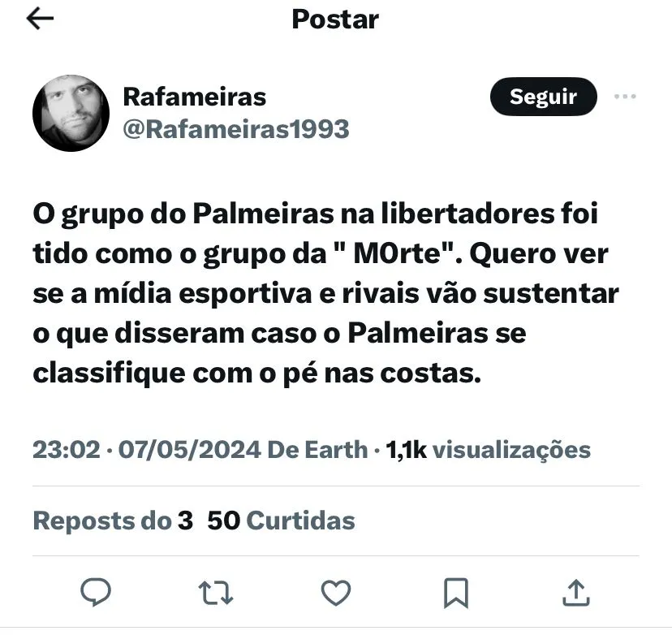View the Reposts list
672x635 pixels.
[113, 521]
